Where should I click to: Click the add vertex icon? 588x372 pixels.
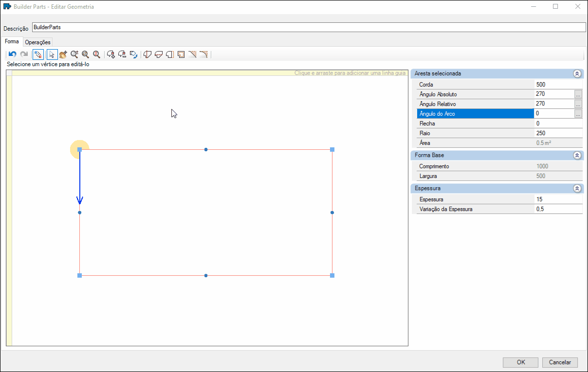pyautogui.click(x=111, y=54)
